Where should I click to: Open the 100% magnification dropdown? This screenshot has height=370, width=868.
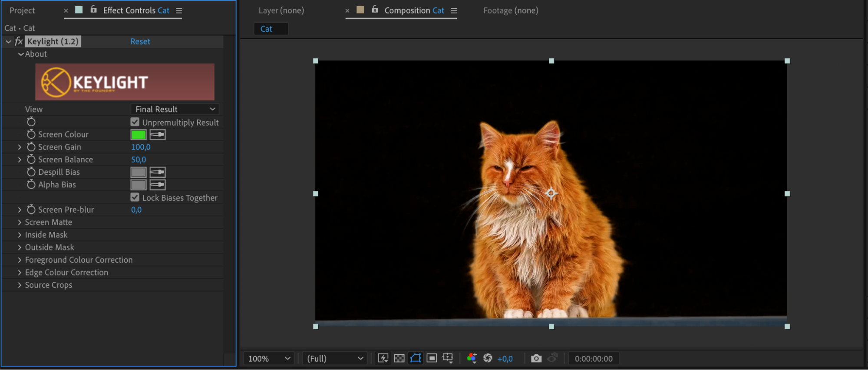tap(268, 359)
